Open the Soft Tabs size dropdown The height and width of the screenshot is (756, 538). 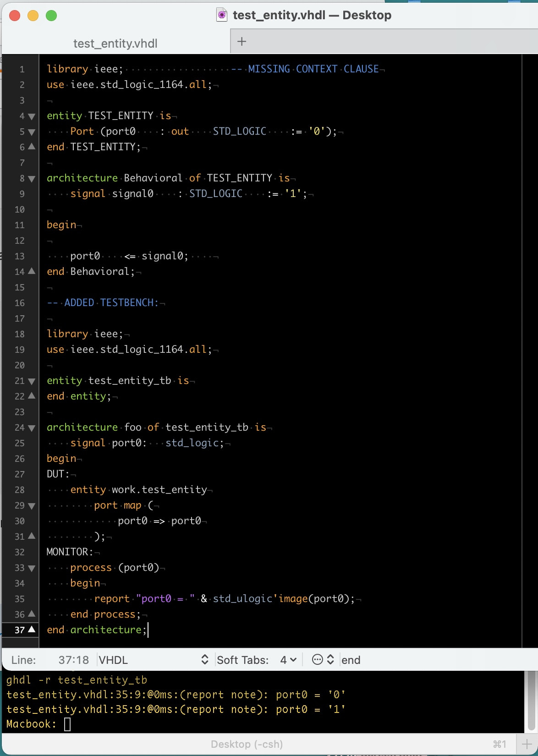click(x=288, y=660)
